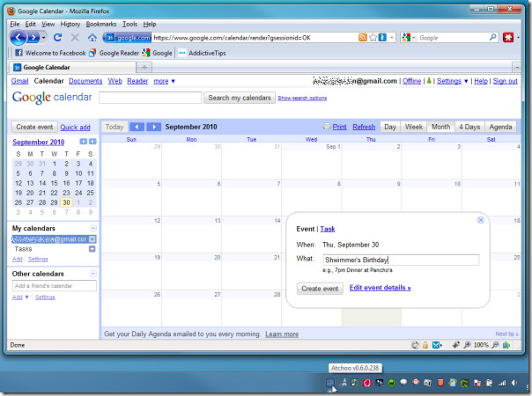Screen dimensions: 532x396
Task: Switch to Day view
Action: pos(390,127)
